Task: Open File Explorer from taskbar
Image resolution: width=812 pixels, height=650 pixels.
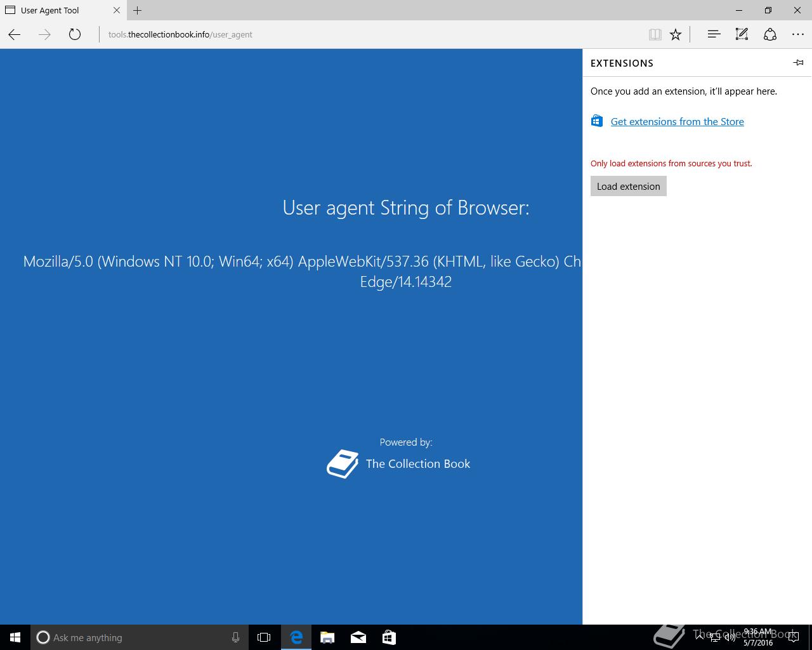Action: (x=327, y=637)
